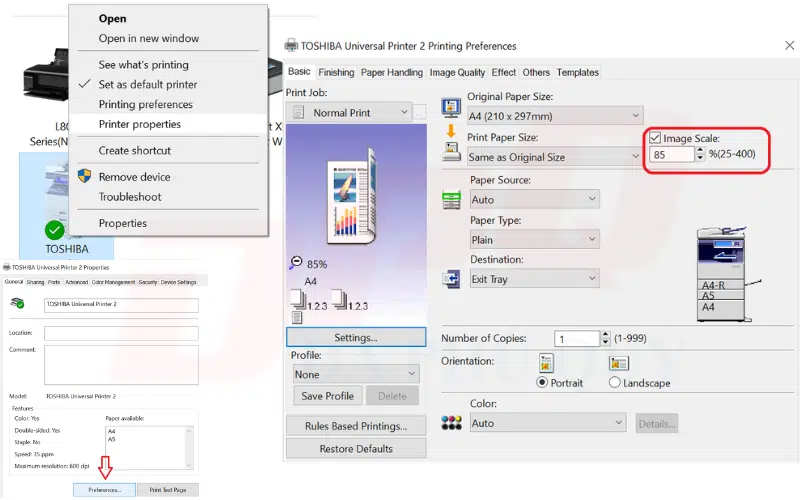800x500 pixels.
Task: Click the Original Paper Size monitor icon
Action: tap(451, 108)
